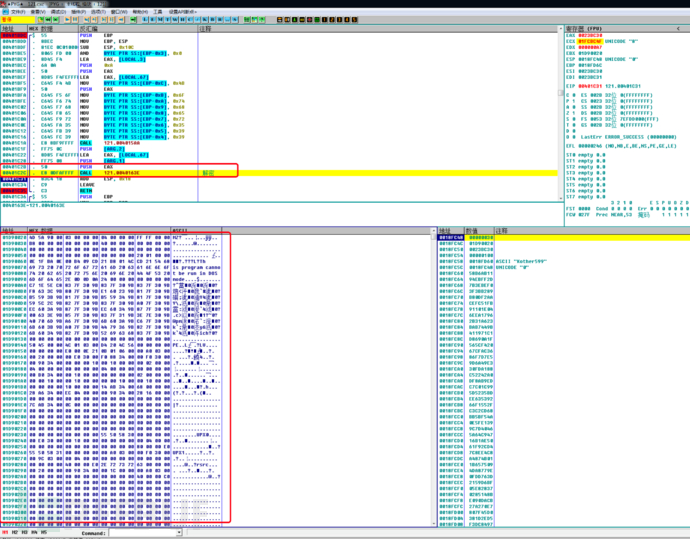Open the Log window (L) icon
The image size is (690, 539).
click(145, 19)
